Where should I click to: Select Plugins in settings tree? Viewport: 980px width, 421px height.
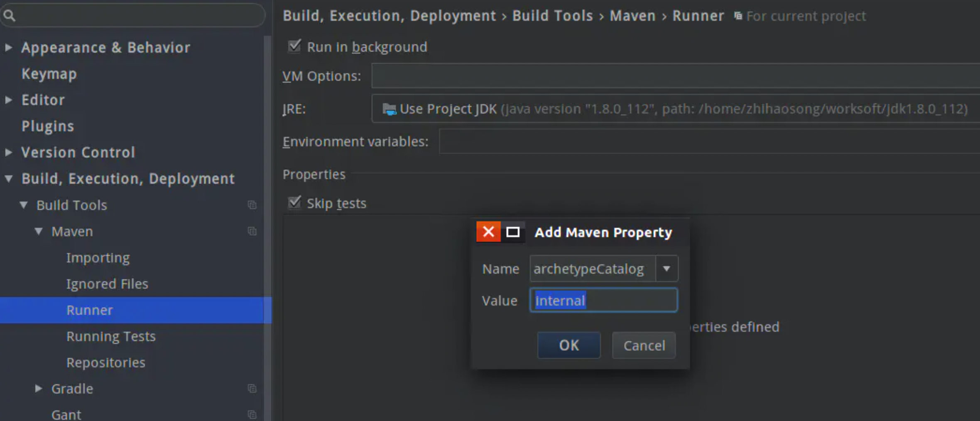point(48,126)
